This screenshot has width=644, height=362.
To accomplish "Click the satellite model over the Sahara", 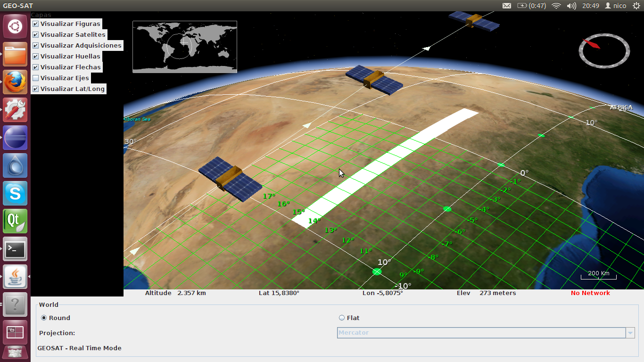I will 230,179.
